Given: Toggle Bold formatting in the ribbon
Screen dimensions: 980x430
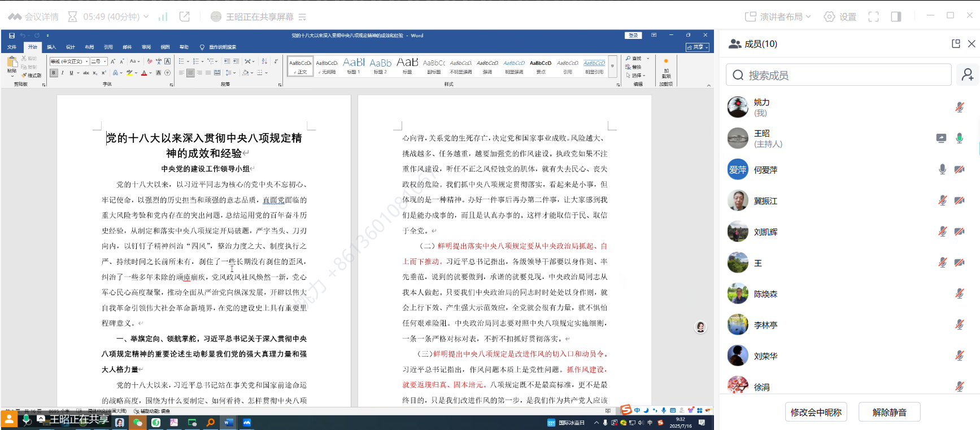Looking at the screenshot, I should click(54, 73).
